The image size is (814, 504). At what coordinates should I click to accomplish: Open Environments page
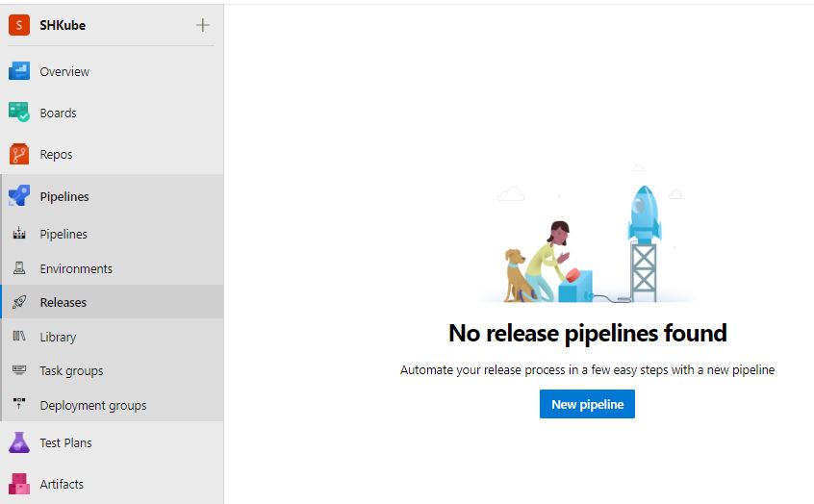point(76,269)
